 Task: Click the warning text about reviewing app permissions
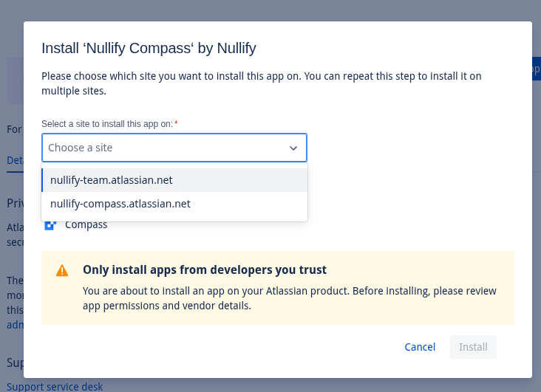pyautogui.click(x=290, y=298)
